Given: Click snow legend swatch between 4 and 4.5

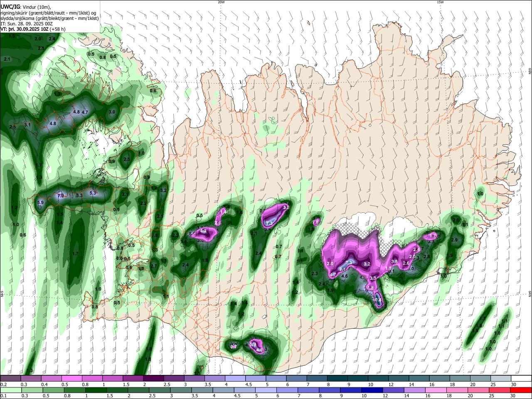Looking at the screenshot, I should pos(235,378).
